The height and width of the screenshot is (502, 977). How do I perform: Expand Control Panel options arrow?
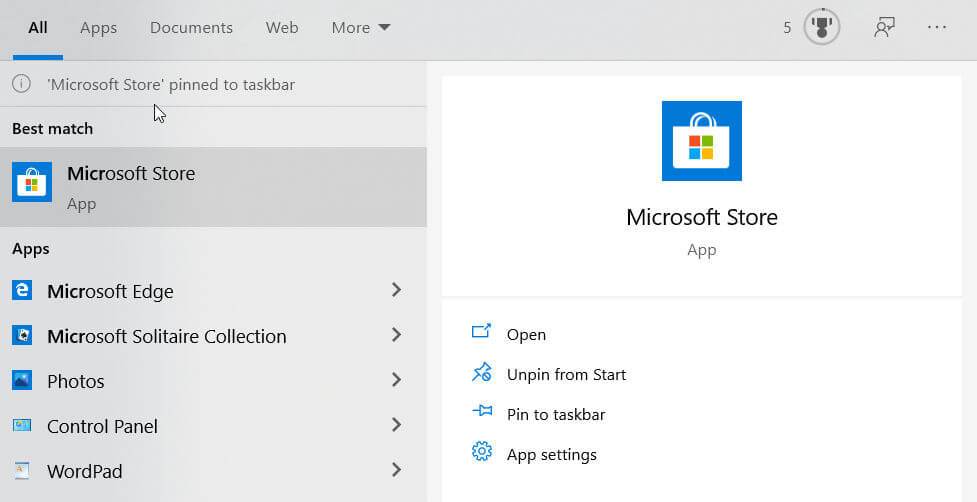pyautogui.click(x=396, y=425)
